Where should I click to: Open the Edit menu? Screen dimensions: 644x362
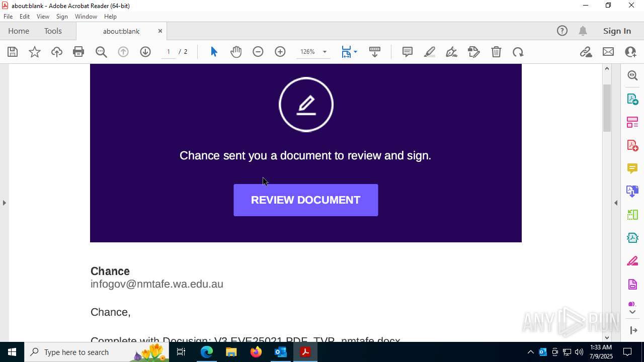25,17
